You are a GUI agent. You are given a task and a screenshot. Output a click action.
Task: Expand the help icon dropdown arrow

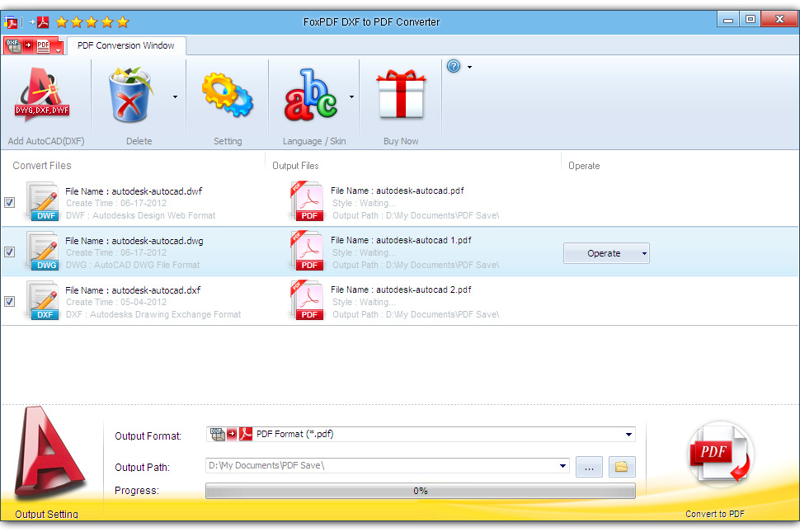[469, 67]
